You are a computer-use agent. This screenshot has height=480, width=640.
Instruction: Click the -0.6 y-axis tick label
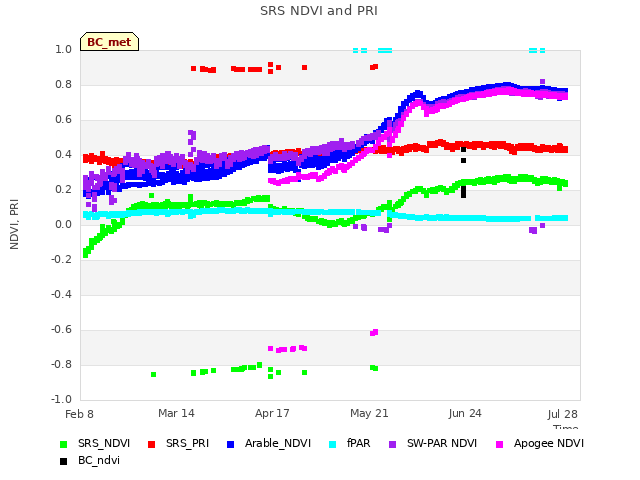point(61,329)
